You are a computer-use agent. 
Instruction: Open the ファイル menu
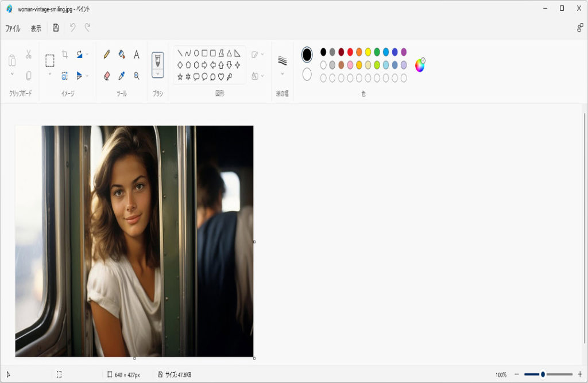(13, 28)
